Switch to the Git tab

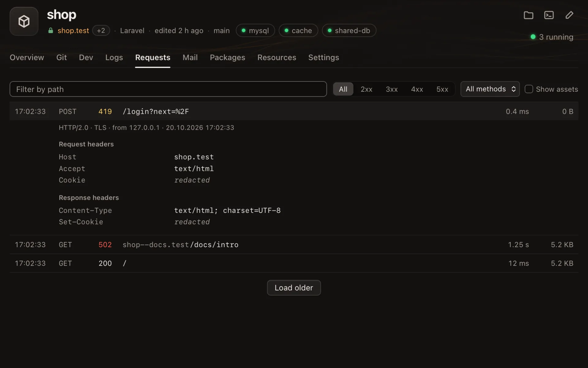tap(62, 57)
